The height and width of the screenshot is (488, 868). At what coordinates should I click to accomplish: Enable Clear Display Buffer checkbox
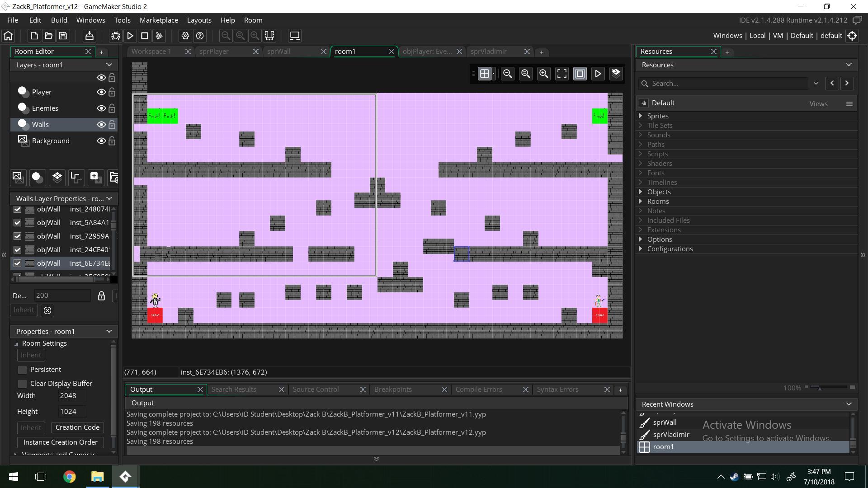pos(22,384)
